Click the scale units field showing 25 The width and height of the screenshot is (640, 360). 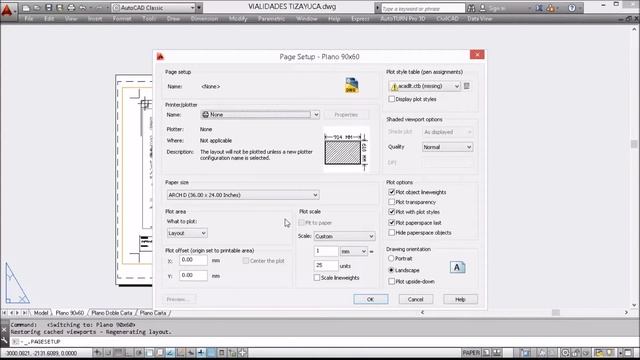[x=326, y=265]
